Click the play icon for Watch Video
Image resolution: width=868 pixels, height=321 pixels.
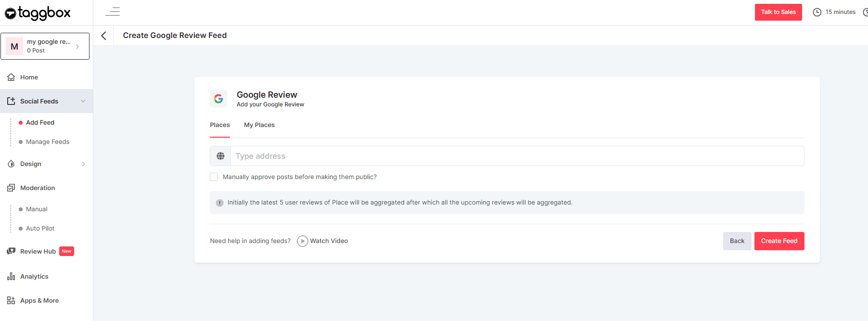pyautogui.click(x=303, y=241)
